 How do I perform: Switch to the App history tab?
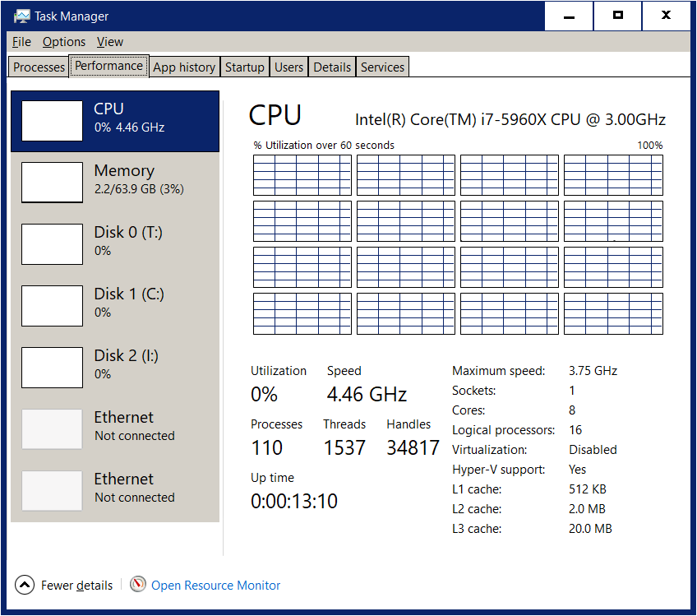[x=184, y=67]
